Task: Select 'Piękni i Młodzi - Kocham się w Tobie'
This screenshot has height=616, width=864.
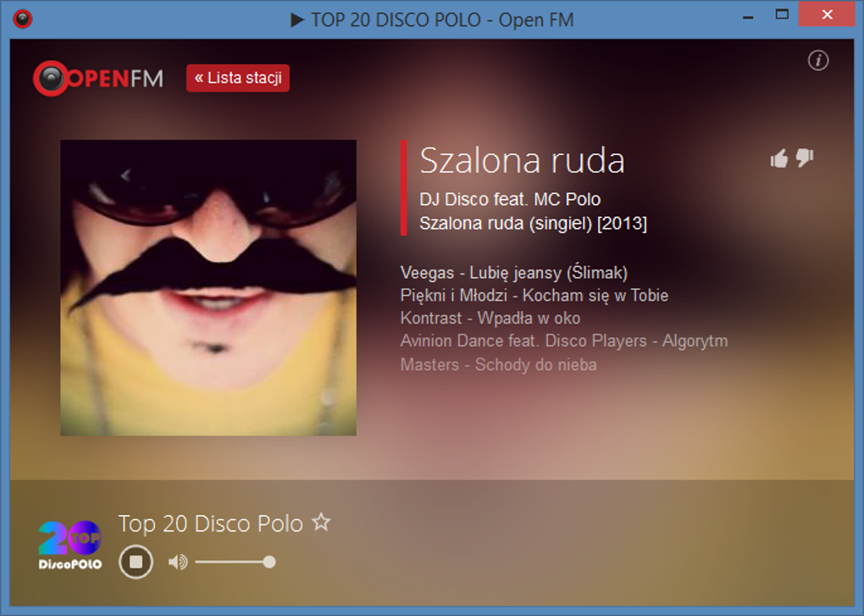Action: point(534,296)
